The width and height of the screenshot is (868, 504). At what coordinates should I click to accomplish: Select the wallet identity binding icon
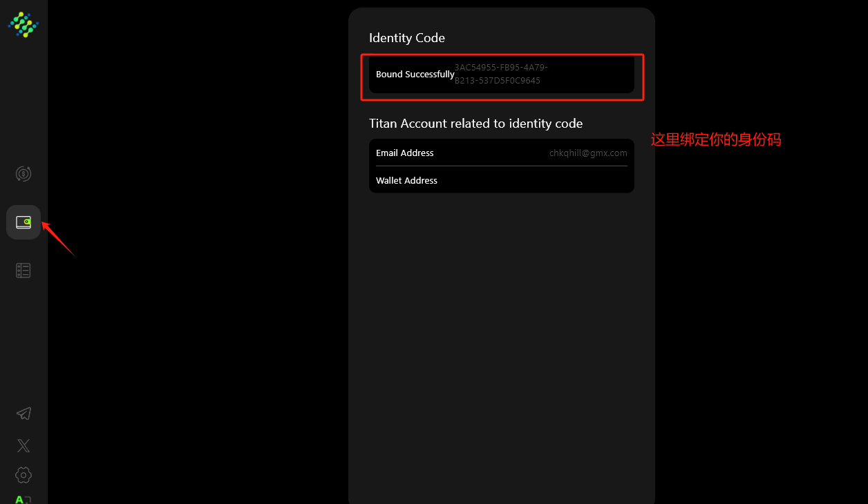coord(23,222)
